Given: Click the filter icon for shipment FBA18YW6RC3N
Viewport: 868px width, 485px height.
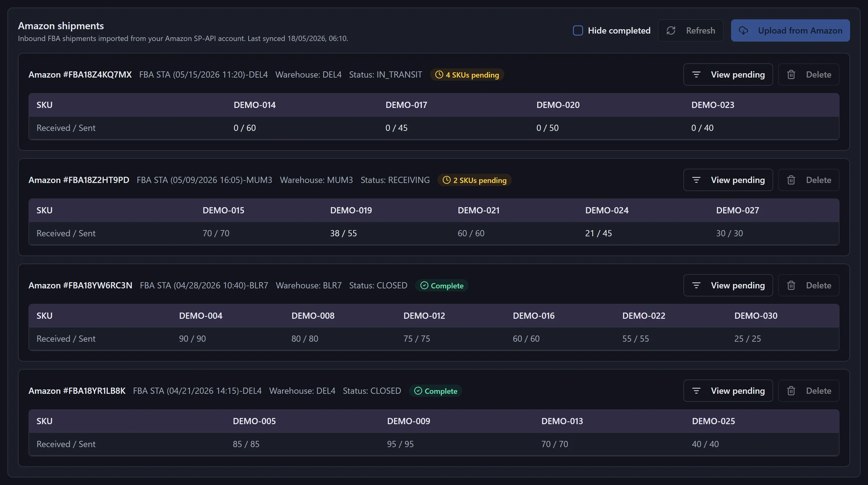Looking at the screenshot, I should [696, 285].
